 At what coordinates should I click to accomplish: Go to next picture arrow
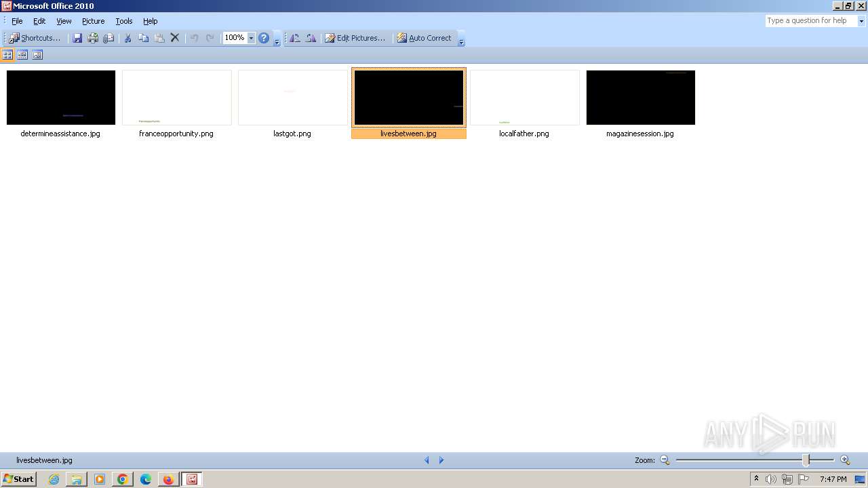pyautogui.click(x=441, y=460)
